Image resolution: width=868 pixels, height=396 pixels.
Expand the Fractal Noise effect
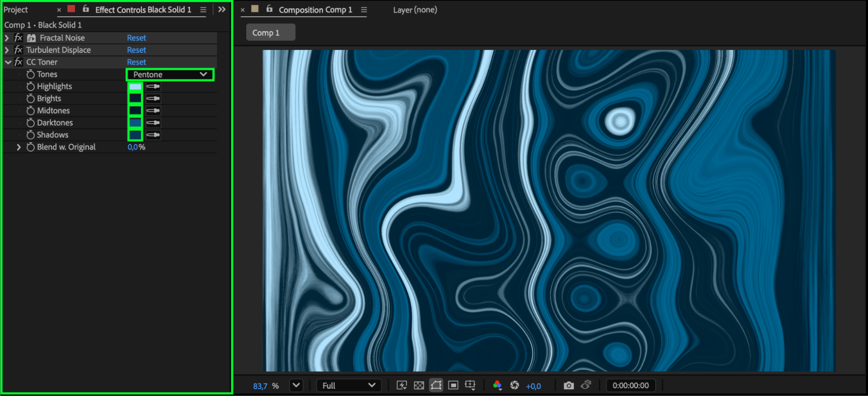coord(7,38)
